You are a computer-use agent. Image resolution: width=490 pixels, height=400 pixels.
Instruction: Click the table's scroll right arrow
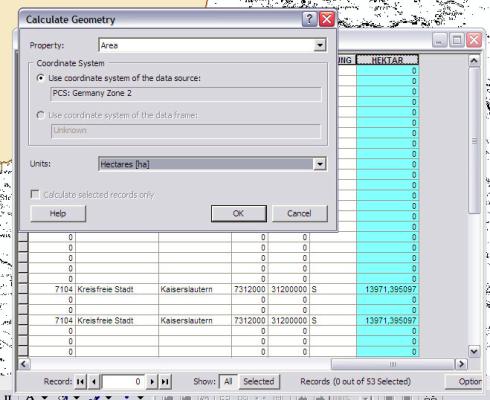click(461, 364)
